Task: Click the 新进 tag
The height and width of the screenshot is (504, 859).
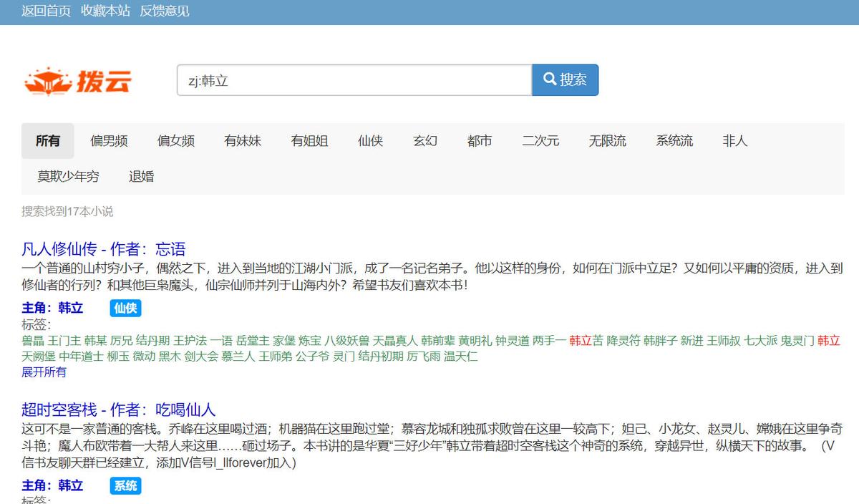Action: coord(692,341)
